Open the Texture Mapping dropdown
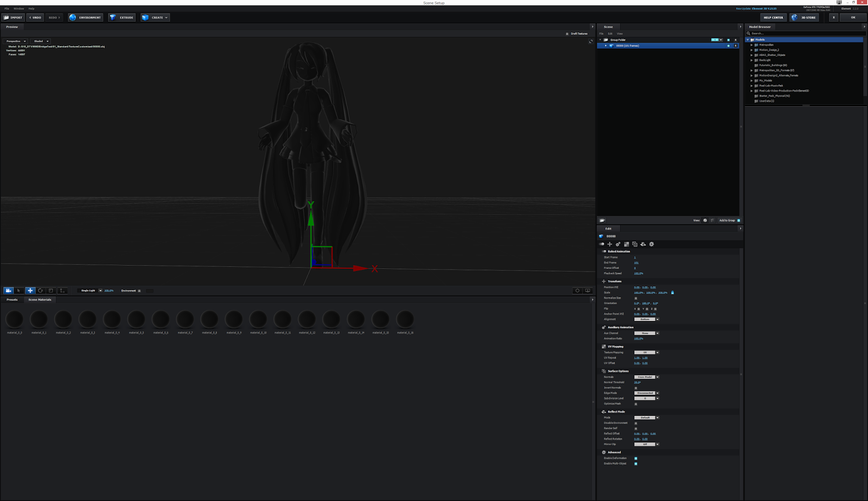 pos(647,352)
